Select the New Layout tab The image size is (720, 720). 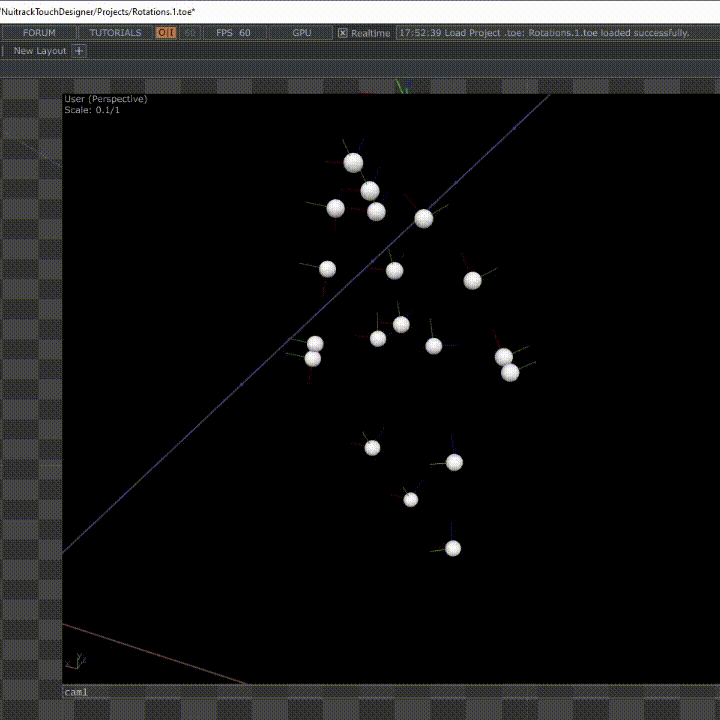40,51
